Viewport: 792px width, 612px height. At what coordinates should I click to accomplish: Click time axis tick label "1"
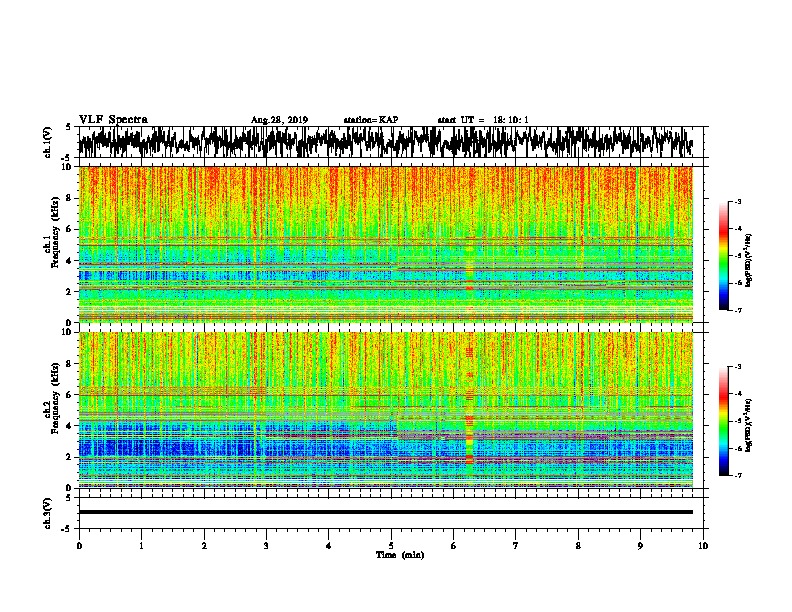[x=141, y=546]
